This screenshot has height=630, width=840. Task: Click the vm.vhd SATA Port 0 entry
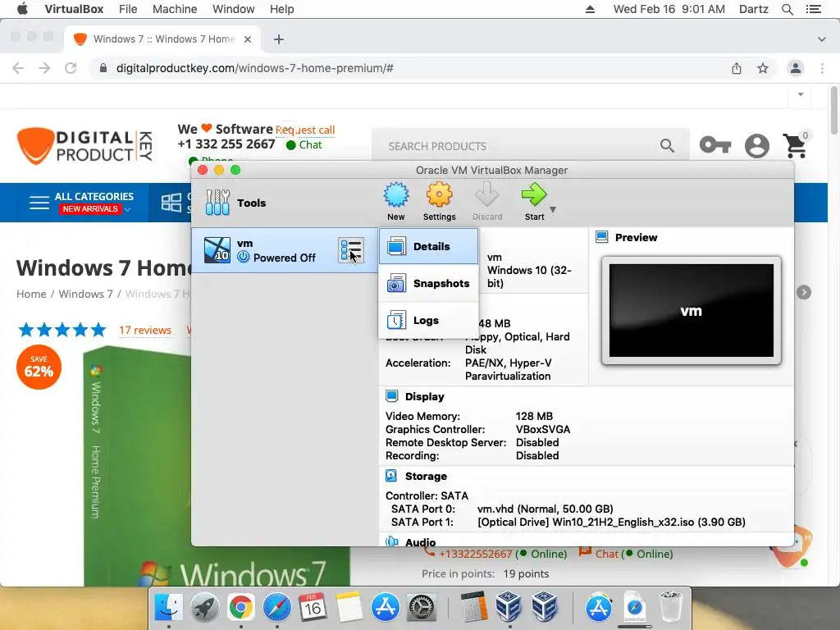545,509
